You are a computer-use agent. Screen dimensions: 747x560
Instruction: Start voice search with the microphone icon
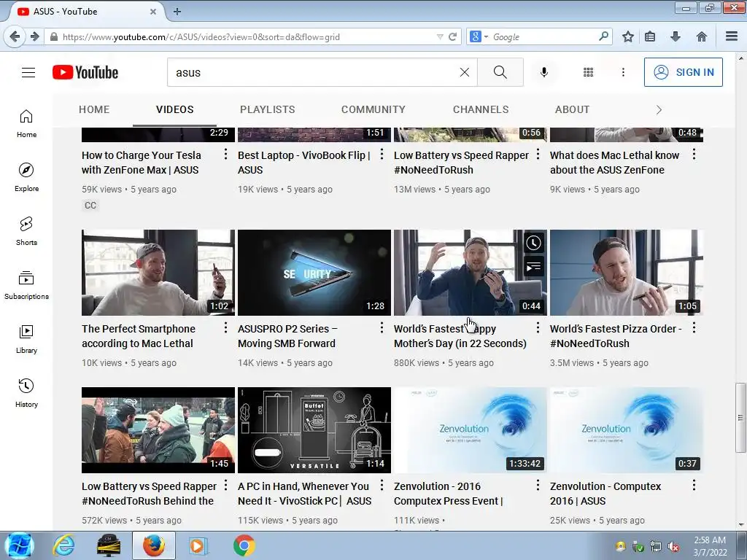coord(544,72)
